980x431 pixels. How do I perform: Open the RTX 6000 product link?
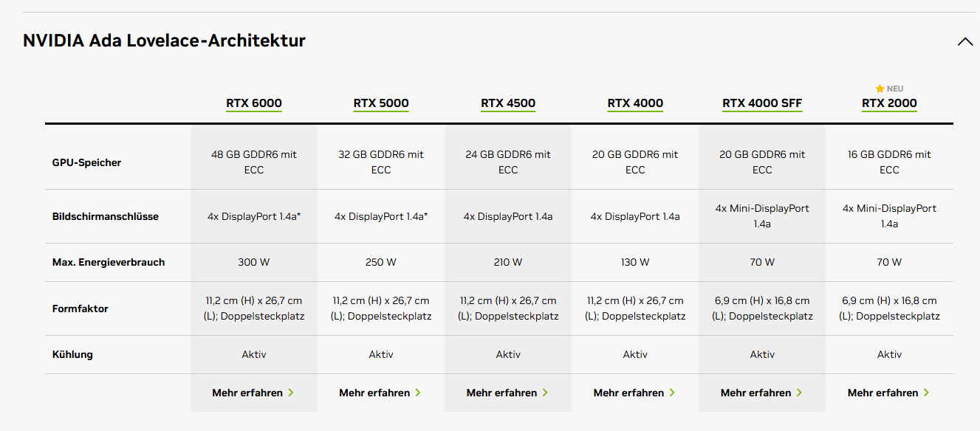click(x=254, y=103)
